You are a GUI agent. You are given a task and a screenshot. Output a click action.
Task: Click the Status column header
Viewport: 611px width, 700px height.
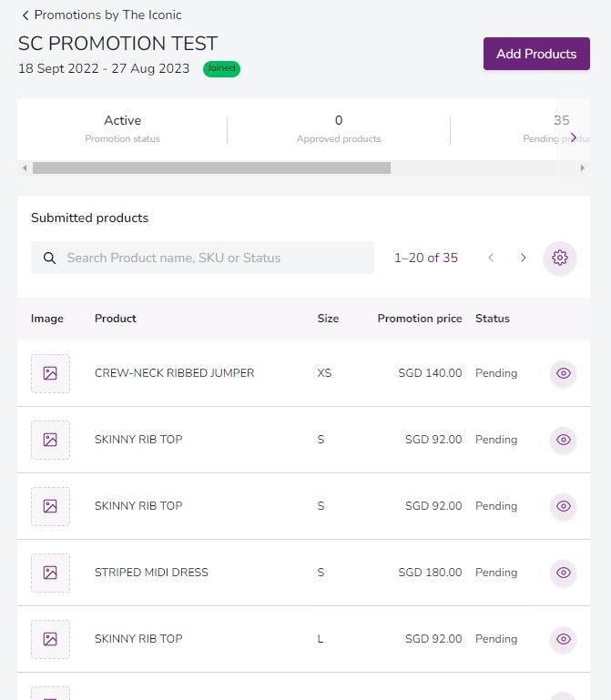(x=493, y=319)
